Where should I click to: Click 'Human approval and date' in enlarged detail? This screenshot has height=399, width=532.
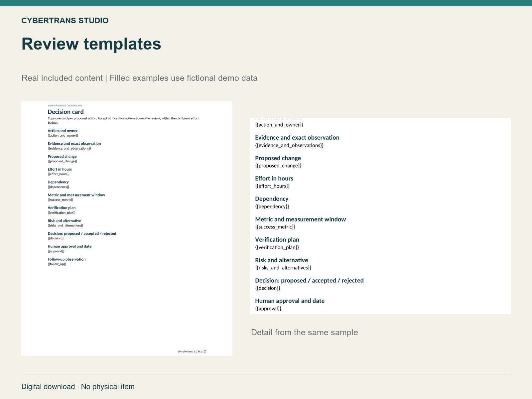[290, 301]
